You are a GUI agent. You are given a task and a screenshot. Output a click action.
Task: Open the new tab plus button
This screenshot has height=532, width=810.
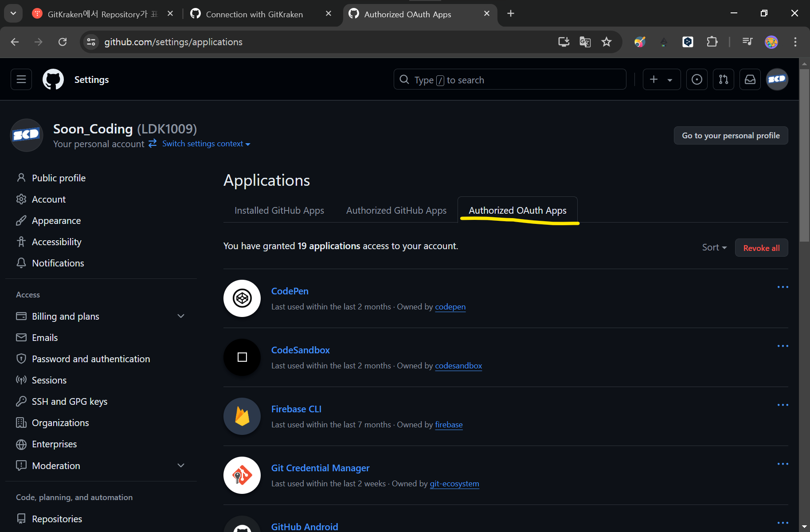click(511, 13)
